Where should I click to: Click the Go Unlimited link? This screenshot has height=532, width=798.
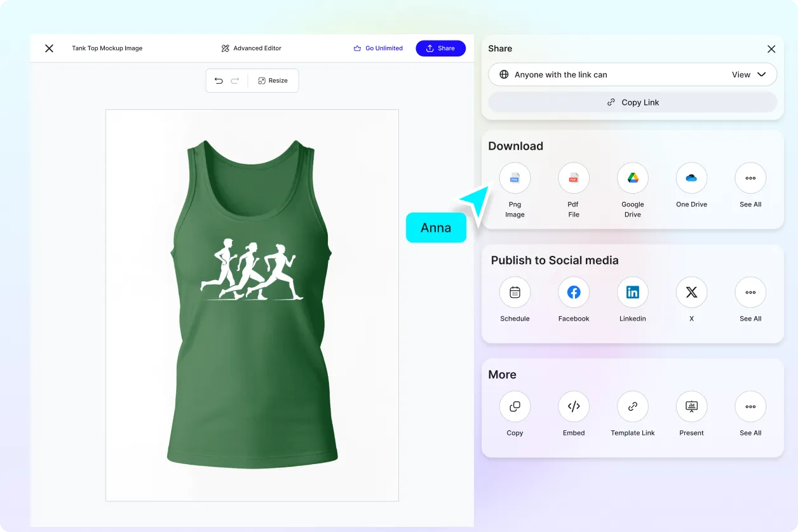point(379,48)
